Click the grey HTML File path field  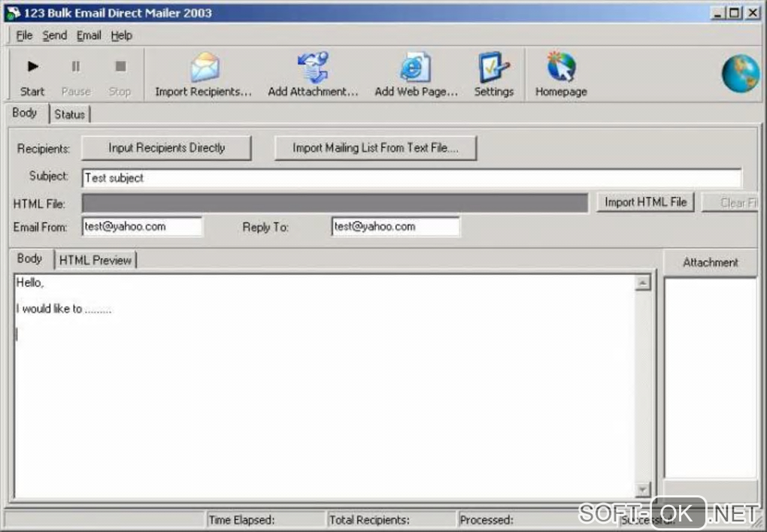tap(335, 203)
